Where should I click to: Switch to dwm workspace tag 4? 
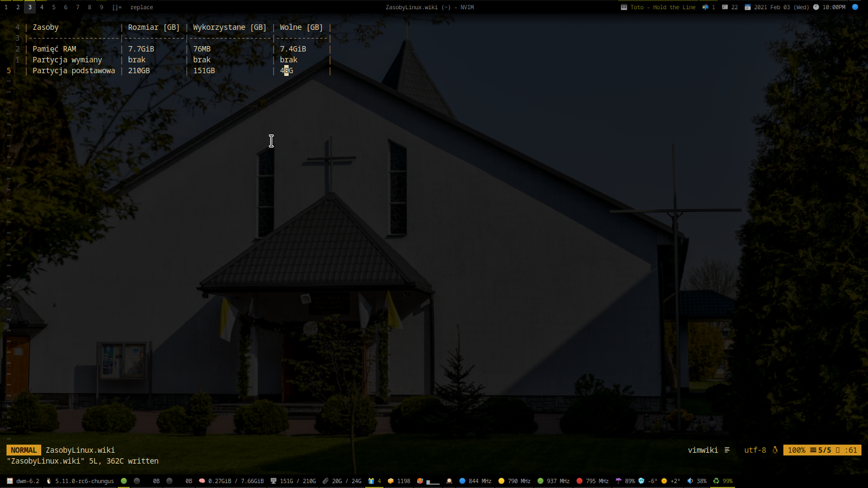pos(42,7)
